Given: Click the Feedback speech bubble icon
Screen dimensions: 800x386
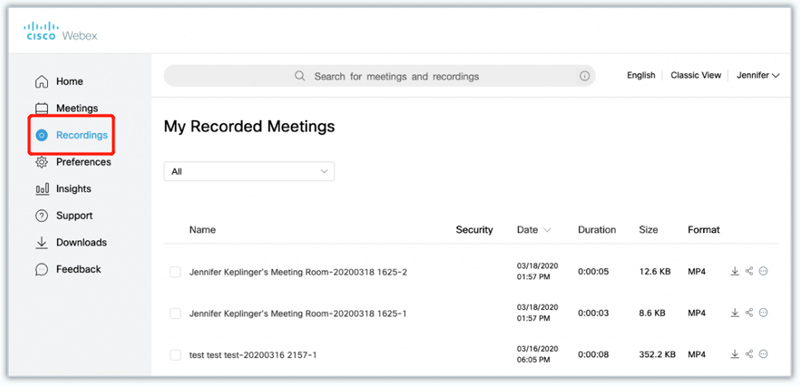Looking at the screenshot, I should point(41,269).
